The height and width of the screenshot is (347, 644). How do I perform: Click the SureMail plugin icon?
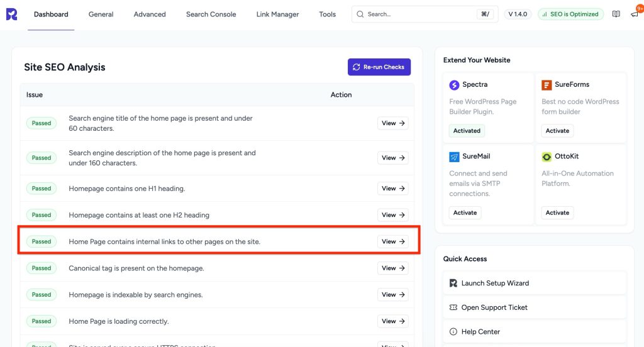tap(454, 157)
